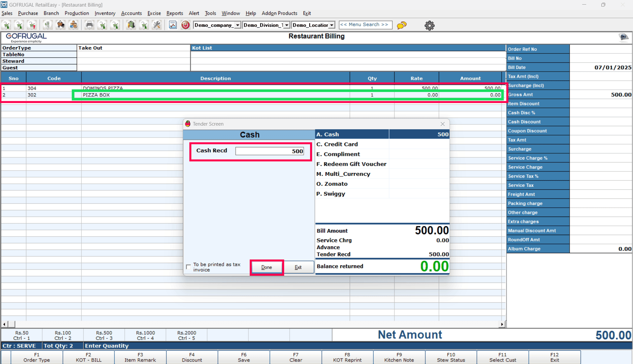Screen dimensions: 633x364
Task: Click the Exit button in the Tender Screen
Action: tap(298, 267)
